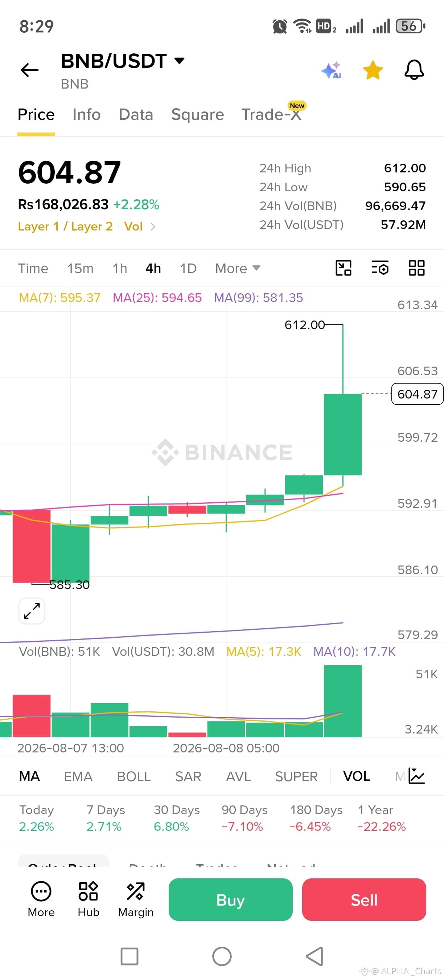Open the Hub shortcut
The height and width of the screenshot is (980, 444).
(x=88, y=899)
